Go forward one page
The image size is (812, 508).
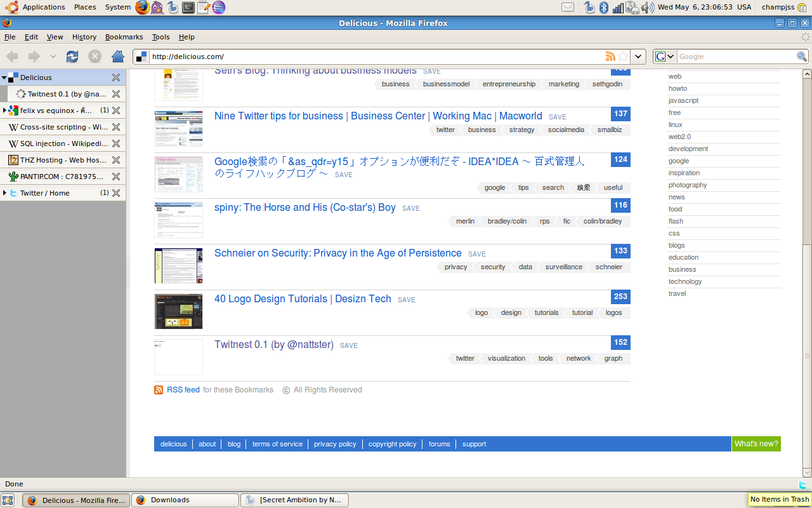pyautogui.click(x=34, y=57)
